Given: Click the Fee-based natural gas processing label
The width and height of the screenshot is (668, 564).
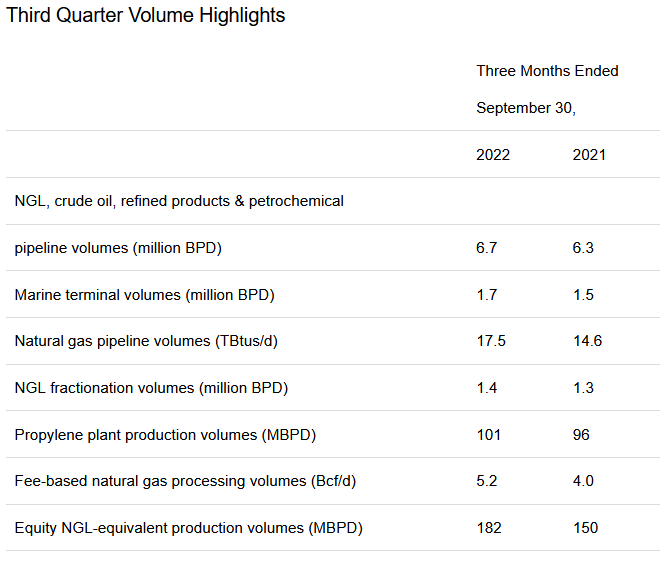Looking at the screenshot, I should (185, 481).
